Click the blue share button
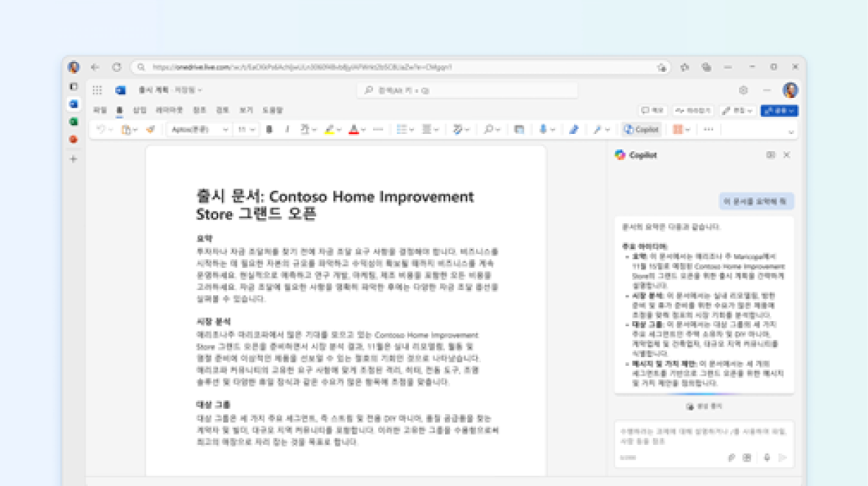 [x=780, y=110]
